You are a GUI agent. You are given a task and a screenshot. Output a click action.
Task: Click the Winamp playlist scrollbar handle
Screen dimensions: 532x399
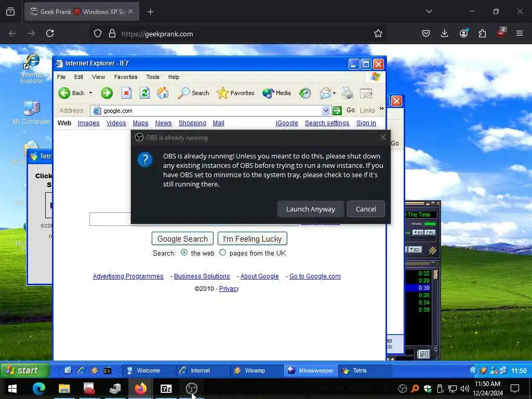(435, 274)
